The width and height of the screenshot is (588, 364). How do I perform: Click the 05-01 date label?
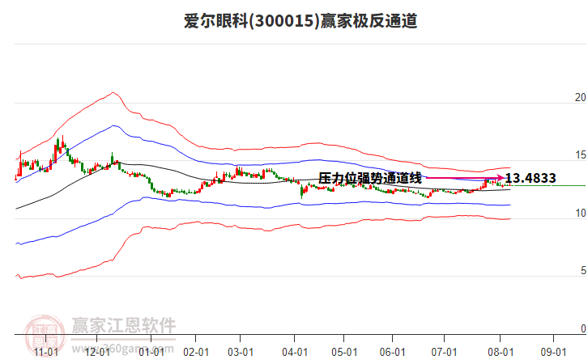coord(344,353)
